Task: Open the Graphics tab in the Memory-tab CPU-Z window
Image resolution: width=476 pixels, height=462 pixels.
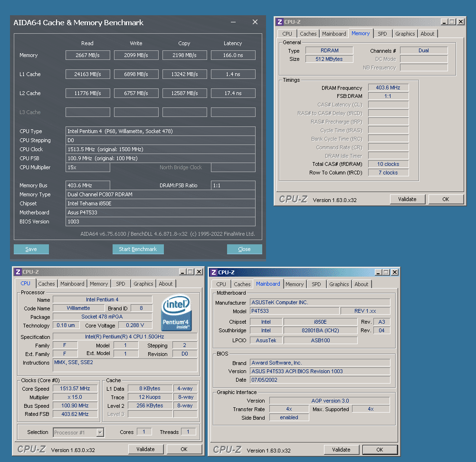Action: 405,34
